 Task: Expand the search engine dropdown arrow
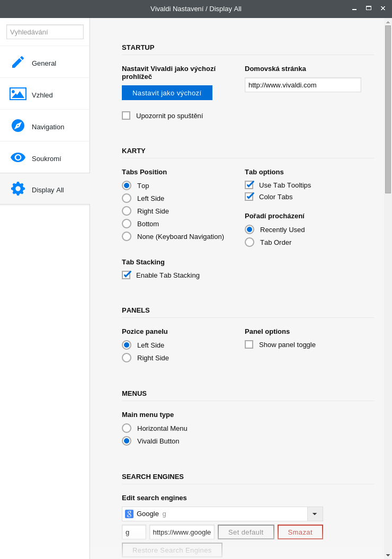click(315, 514)
